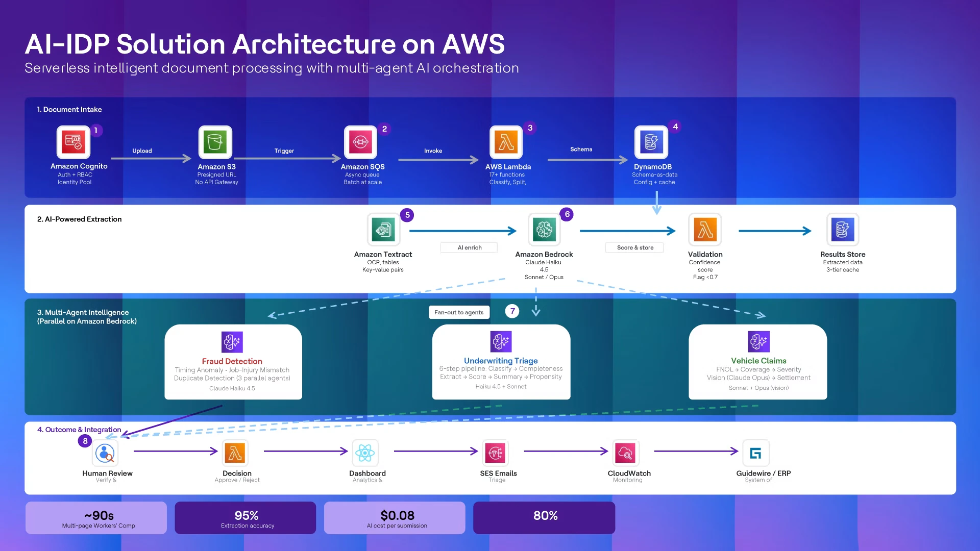This screenshot has height=551, width=980.
Task: Click the 'Sonnet / Opus' text under Amazon Bedrock
Action: coord(544,278)
